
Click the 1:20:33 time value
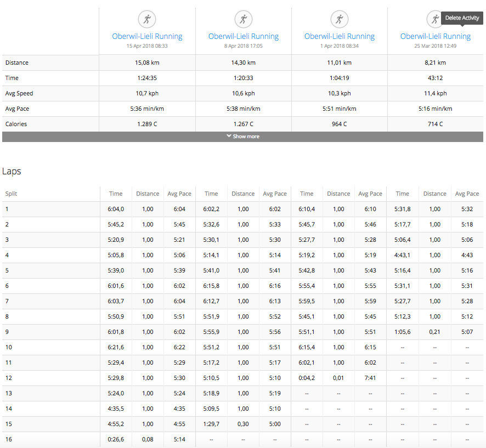[x=244, y=78]
